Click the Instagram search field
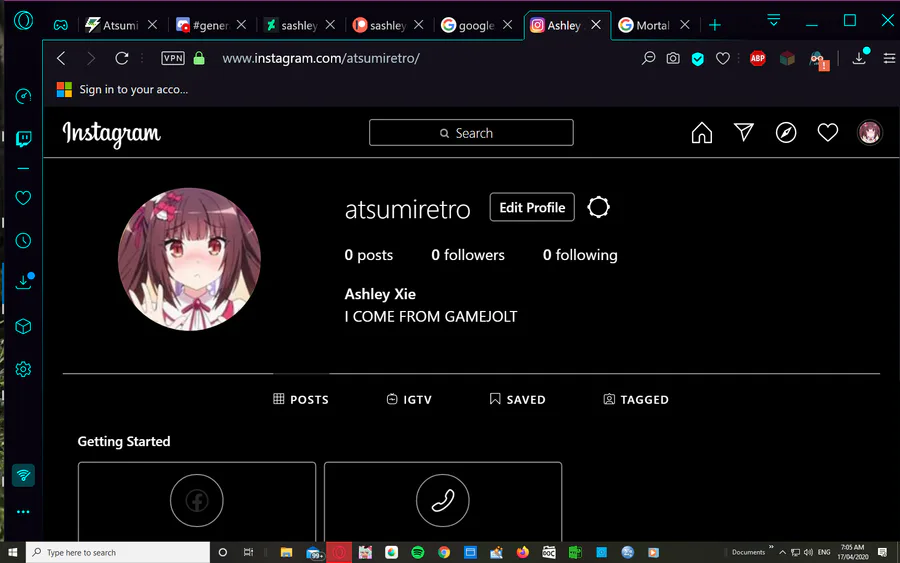900x563 pixels. coord(471,133)
